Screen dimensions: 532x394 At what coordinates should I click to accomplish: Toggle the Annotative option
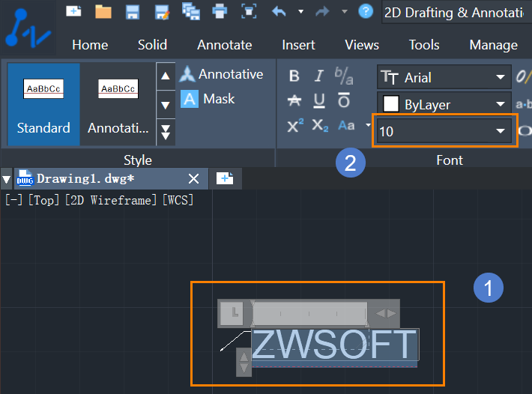tap(221, 74)
